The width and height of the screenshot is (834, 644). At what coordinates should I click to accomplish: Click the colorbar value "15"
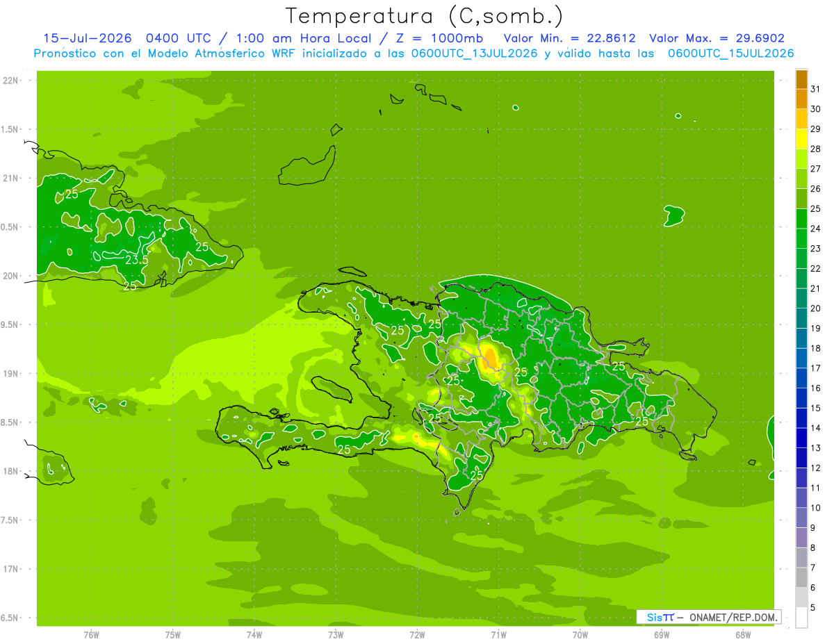coord(815,408)
